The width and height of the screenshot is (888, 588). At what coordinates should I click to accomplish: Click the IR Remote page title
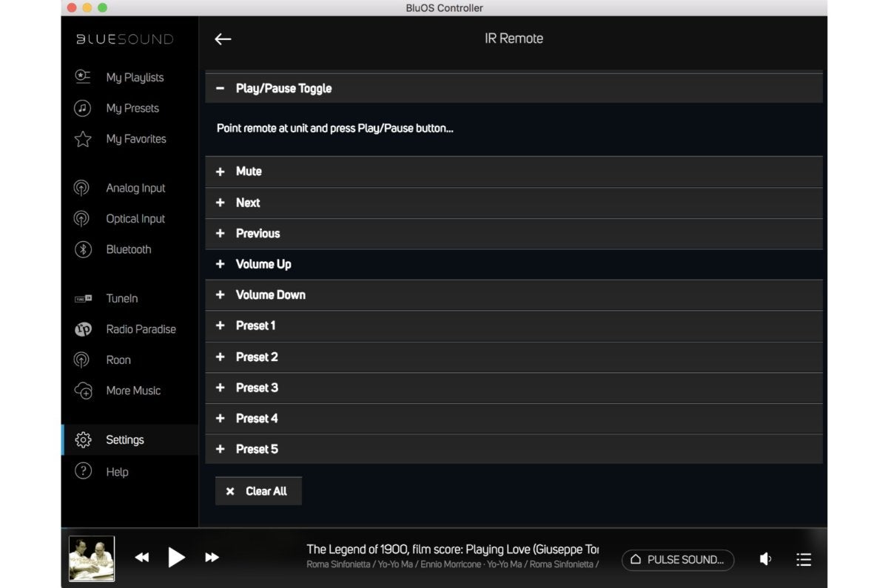pos(514,39)
